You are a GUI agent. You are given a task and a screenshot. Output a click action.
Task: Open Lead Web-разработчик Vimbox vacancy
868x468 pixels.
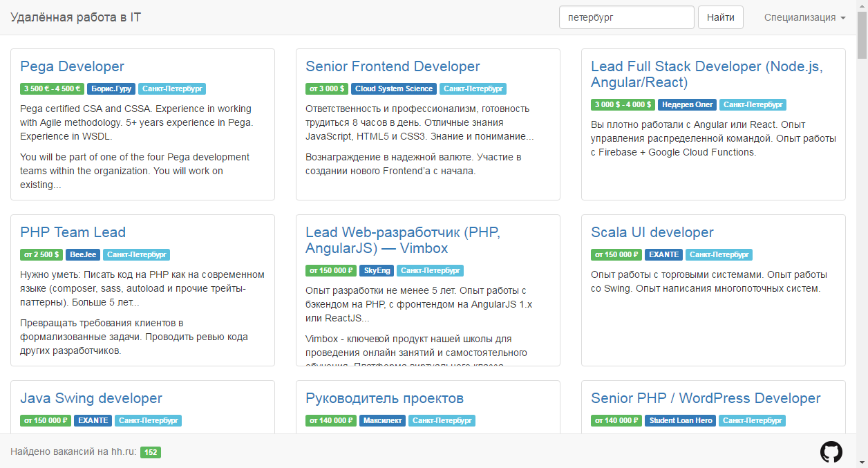(x=403, y=240)
